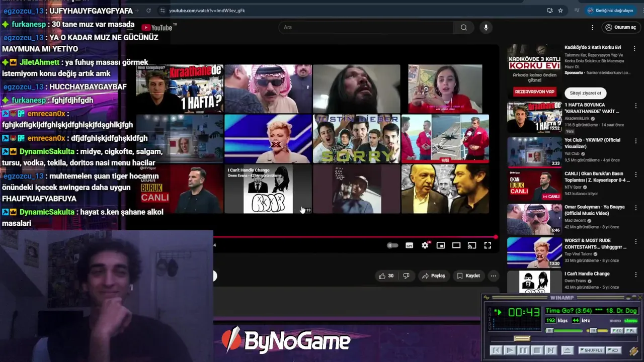Open Kiraathanede 1 HAFTA end-screen thumbnail

180,88
